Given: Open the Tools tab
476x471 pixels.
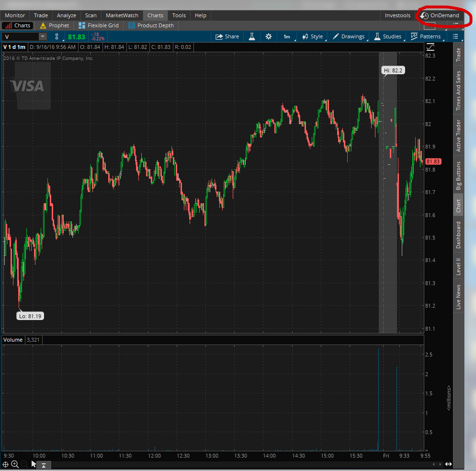Looking at the screenshot, I should [179, 15].
